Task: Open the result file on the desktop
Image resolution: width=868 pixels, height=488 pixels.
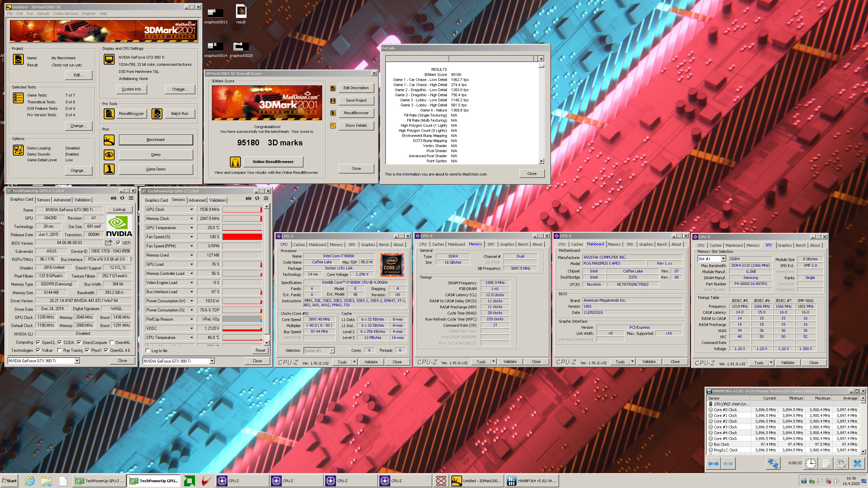Action: point(241,14)
